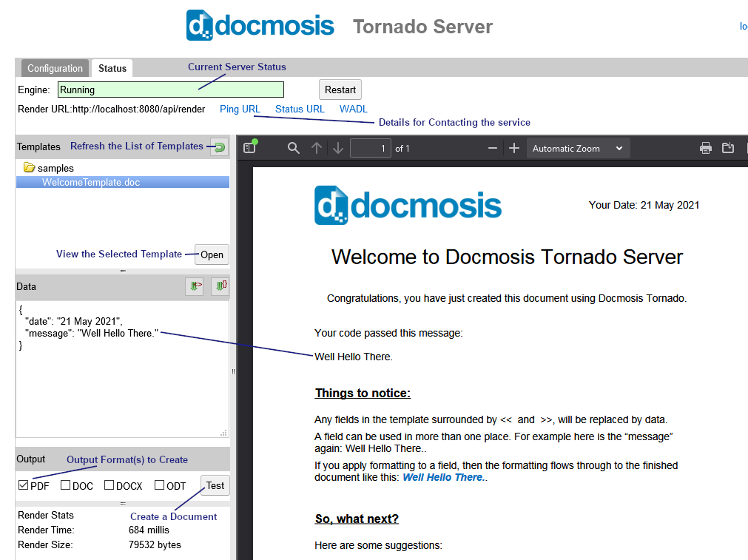Open the find-in-document search icon
748x560 pixels.
click(x=294, y=149)
